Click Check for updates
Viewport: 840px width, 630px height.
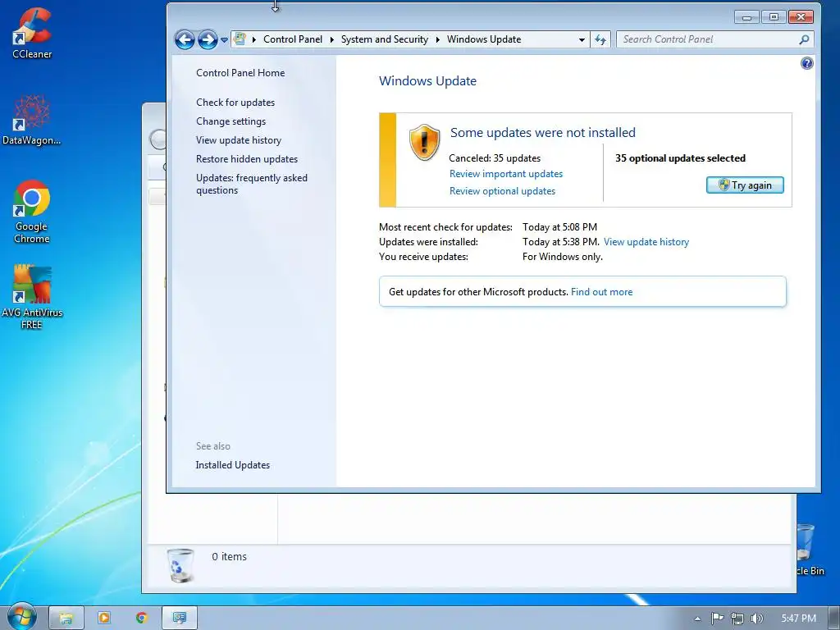(x=235, y=103)
